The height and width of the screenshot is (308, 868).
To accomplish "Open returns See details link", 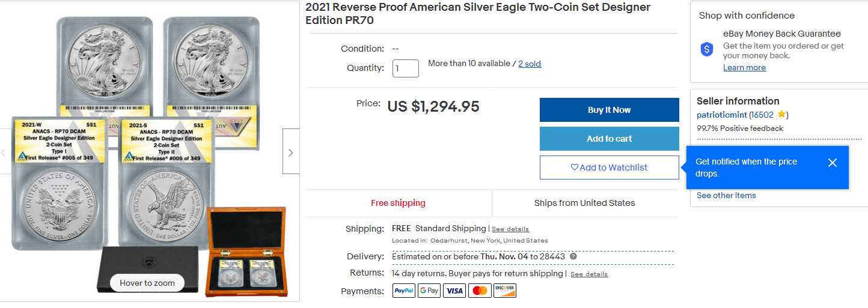I will (x=589, y=274).
